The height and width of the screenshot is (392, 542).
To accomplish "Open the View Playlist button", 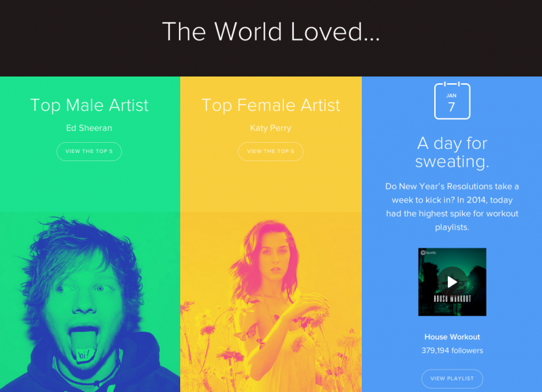I will click(x=452, y=378).
